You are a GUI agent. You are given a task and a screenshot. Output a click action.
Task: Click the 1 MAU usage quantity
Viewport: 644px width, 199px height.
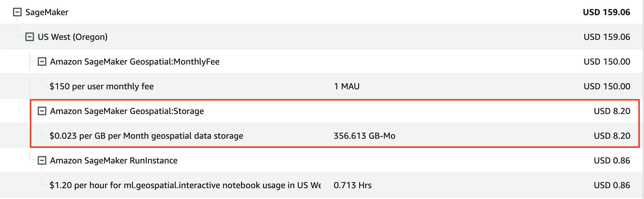tap(347, 87)
